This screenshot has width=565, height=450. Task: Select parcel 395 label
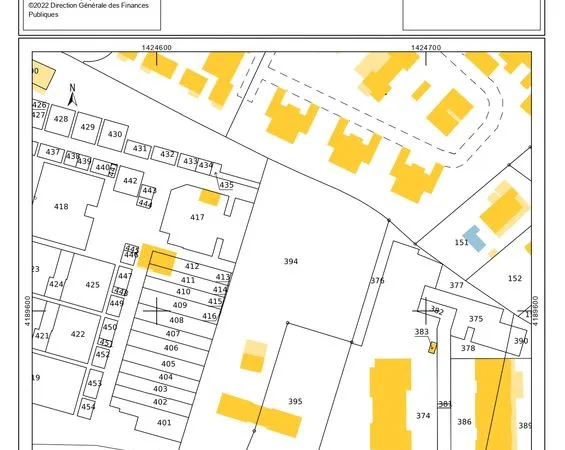(x=295, y=401)
